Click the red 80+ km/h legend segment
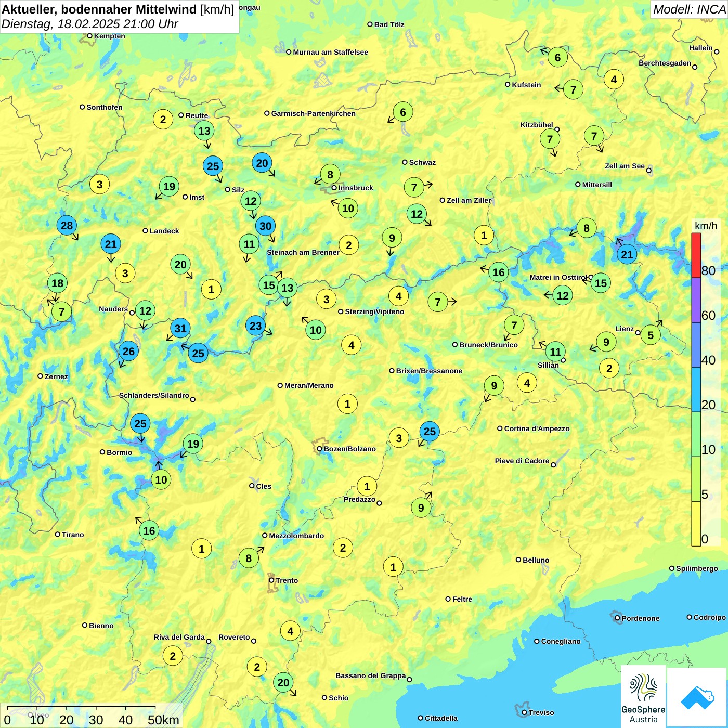728x728 pixels. pyautogui.click(x=696, y=255)
